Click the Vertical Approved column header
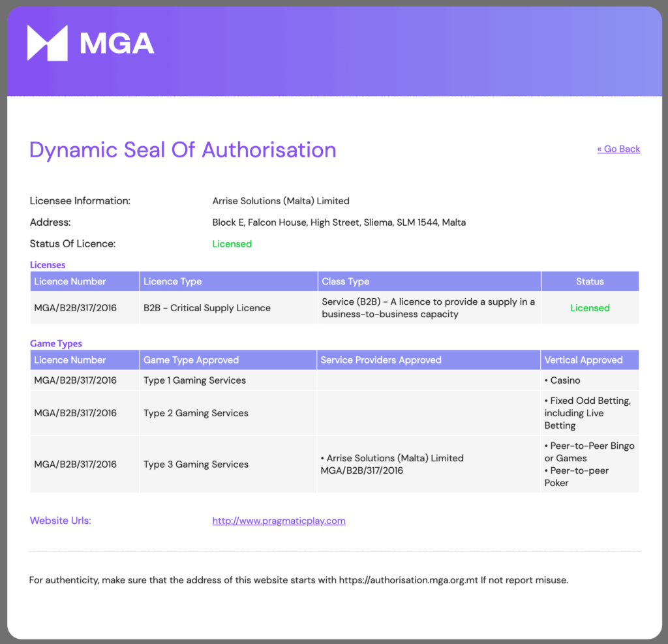The height and width of the screenshot is (644, 668). pyautogui.click(x=583, y=360)
